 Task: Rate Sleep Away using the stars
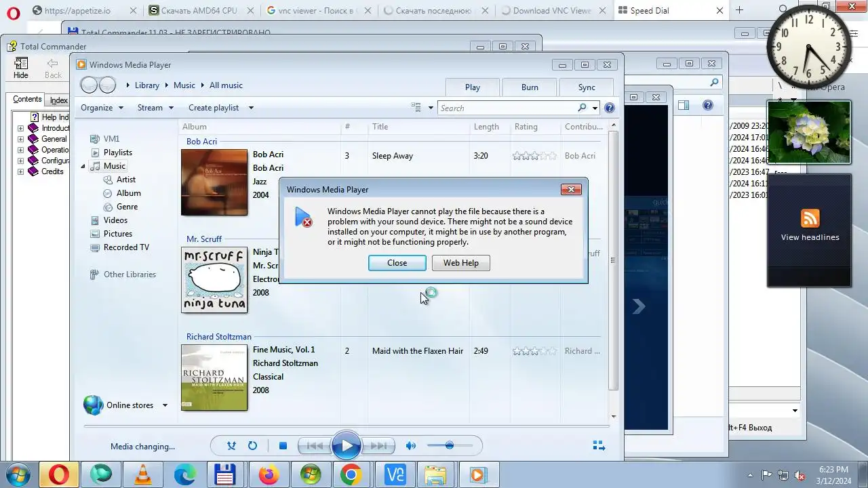[534, 156]
